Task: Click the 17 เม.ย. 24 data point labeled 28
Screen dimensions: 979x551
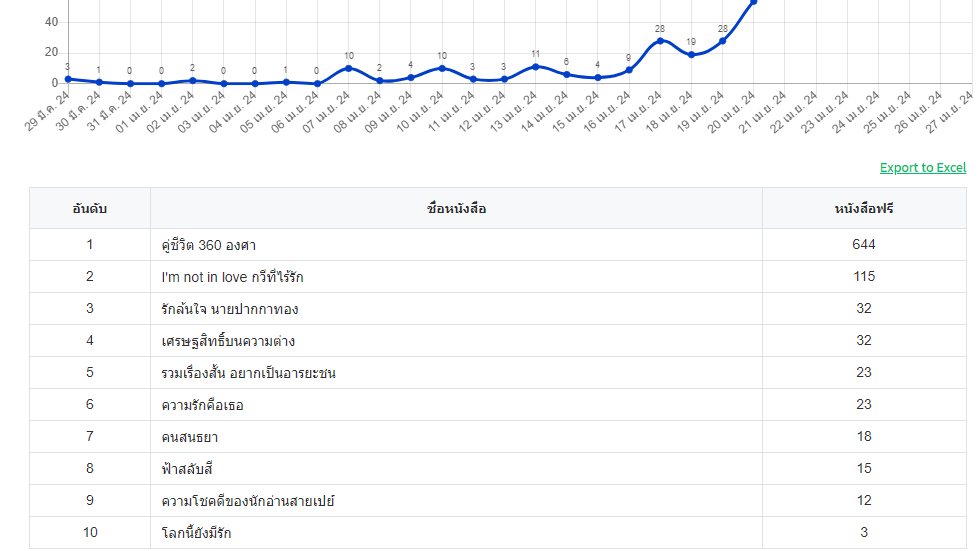Action: click(660, 41)
